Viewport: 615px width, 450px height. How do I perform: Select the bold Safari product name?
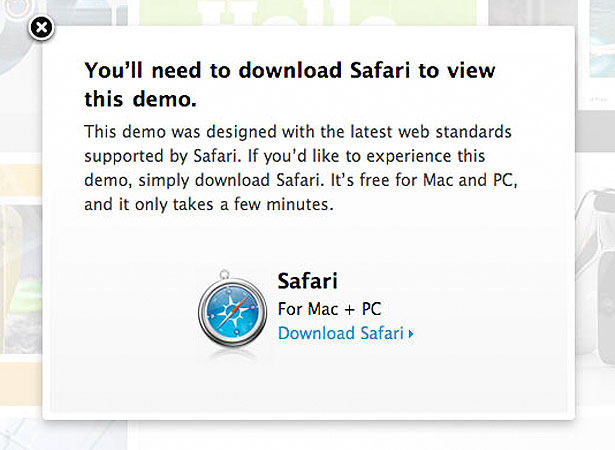pyautogui.click(x=308, y=281)
